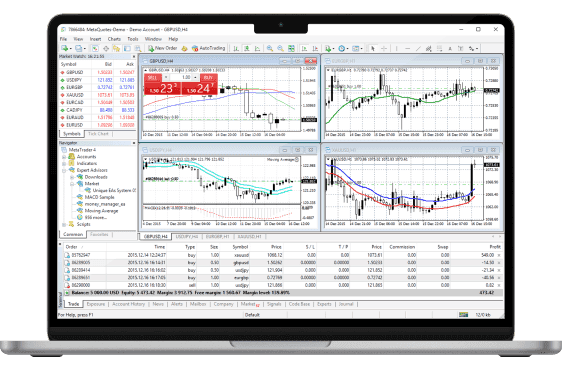This screenshot has width=562, height=370.
Task: Click the Profiles toolbar icon
Action: [78, 48]
